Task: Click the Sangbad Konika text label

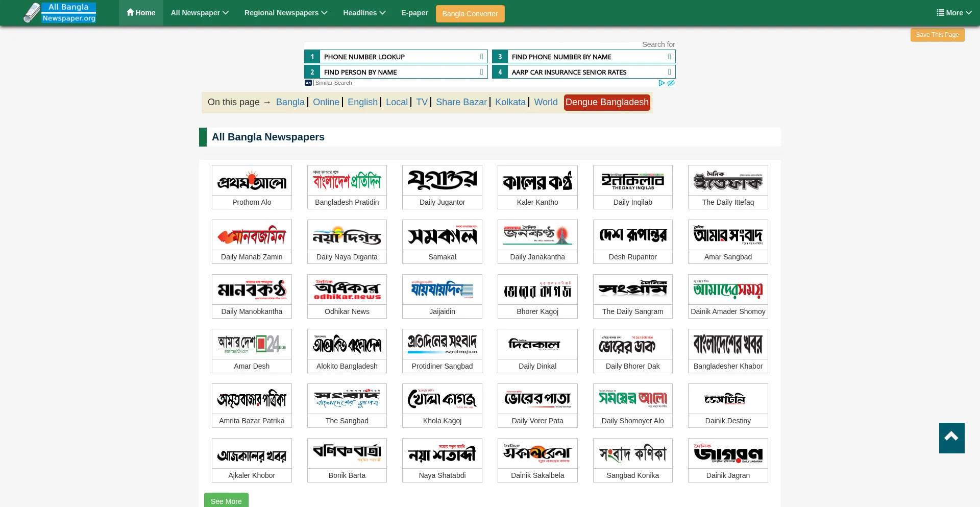Action: coord(633,475)
